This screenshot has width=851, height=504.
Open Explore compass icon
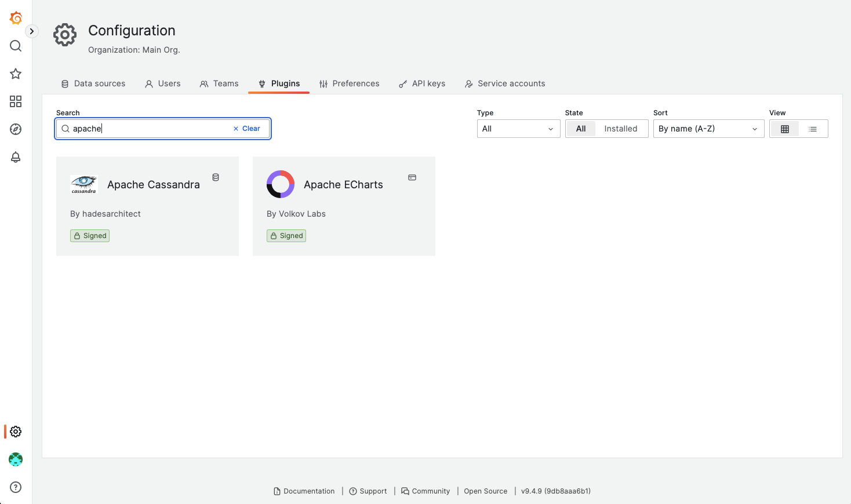click(16, 129)
